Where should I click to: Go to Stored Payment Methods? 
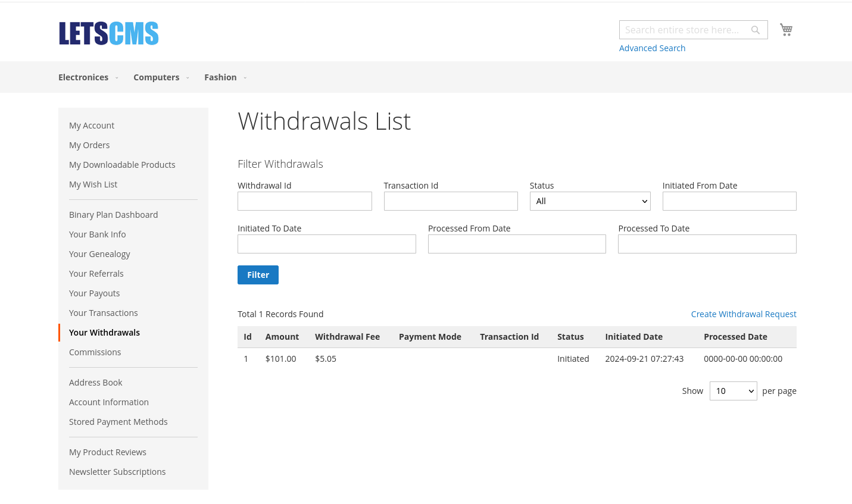pyautogui.click(x=118, y=421)
